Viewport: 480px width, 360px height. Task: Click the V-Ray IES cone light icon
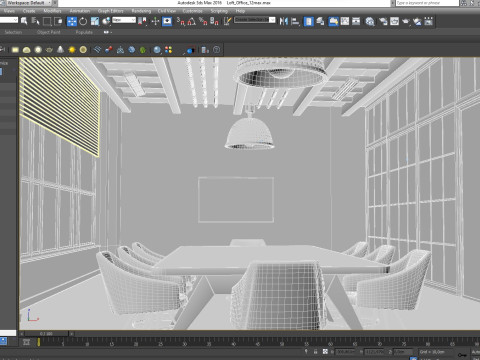(60, 50)
